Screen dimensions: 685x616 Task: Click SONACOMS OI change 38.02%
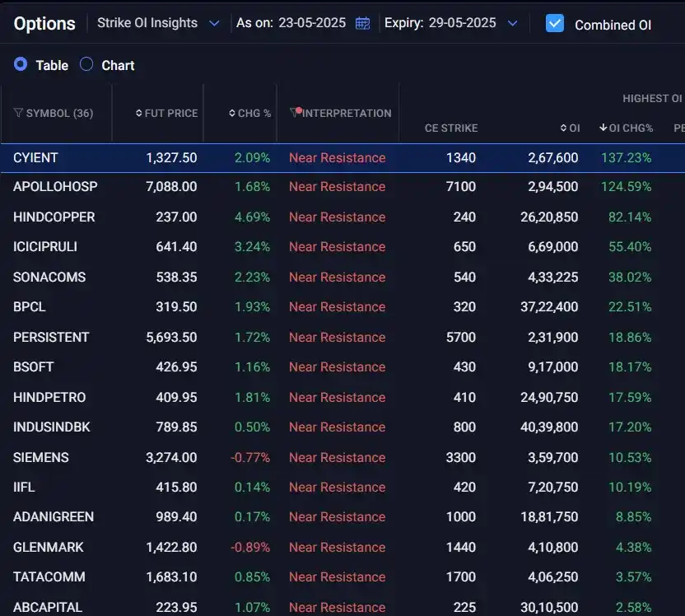(x=630, y=278)
